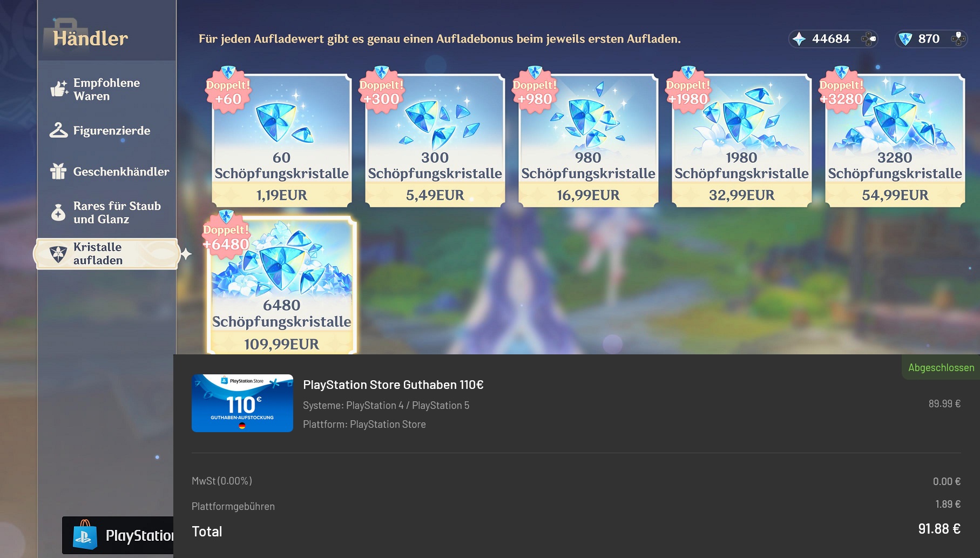This screenshot has height=558, width=980.
Task: Click the 870 Genesis Crystal balance
Action: [929, 39]
